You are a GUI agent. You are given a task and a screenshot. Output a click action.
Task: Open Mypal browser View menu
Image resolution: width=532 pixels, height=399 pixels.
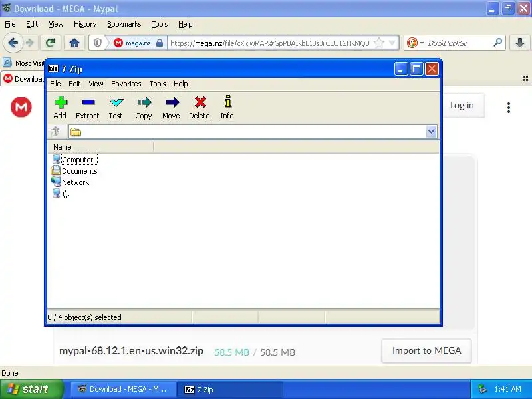coord(56,24)
